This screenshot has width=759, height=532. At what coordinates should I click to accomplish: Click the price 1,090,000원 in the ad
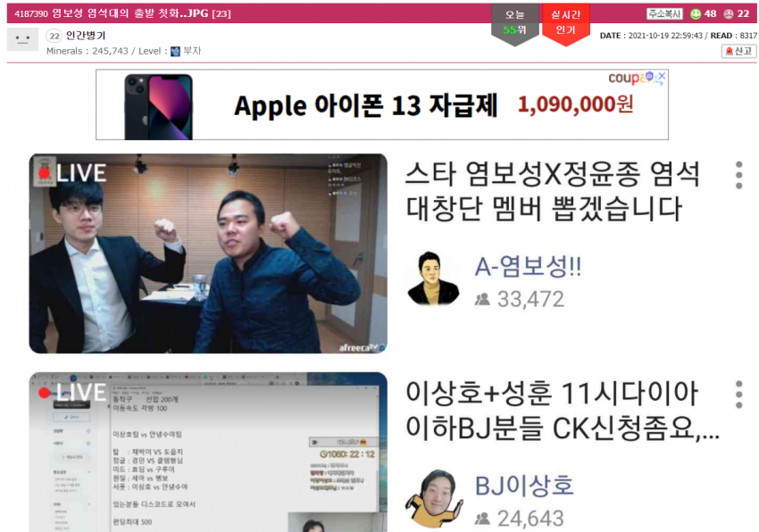tap(576, 104)
